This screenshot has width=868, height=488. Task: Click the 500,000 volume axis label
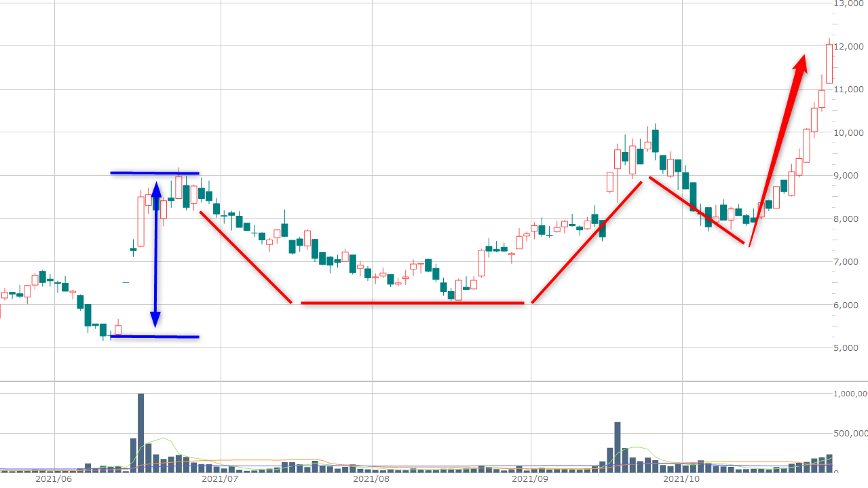point(849,434)
